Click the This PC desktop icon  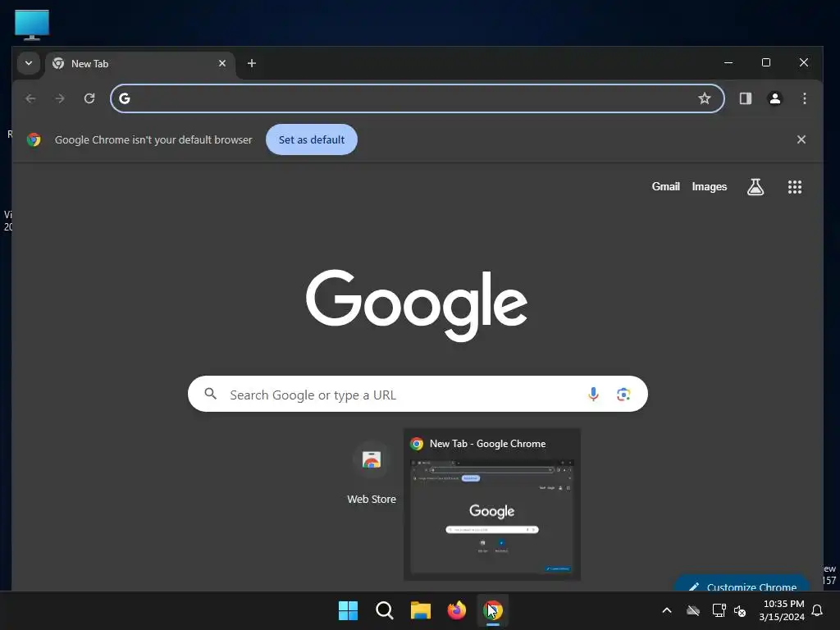pyautogui.click(x=32, y=25)
